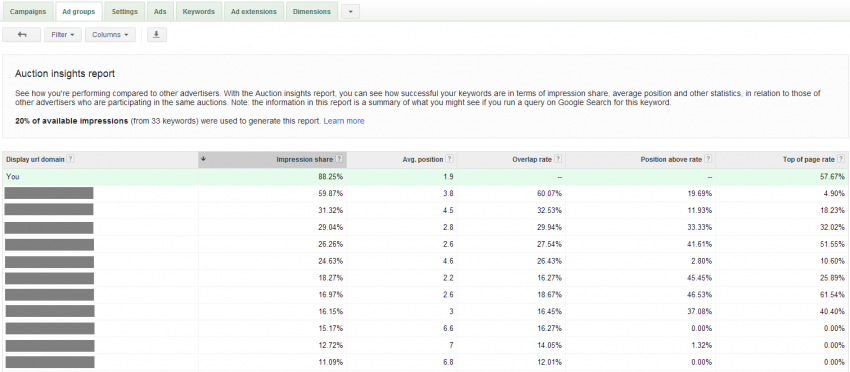
Task: Select the 'You' row label
Action: [12, 177]
